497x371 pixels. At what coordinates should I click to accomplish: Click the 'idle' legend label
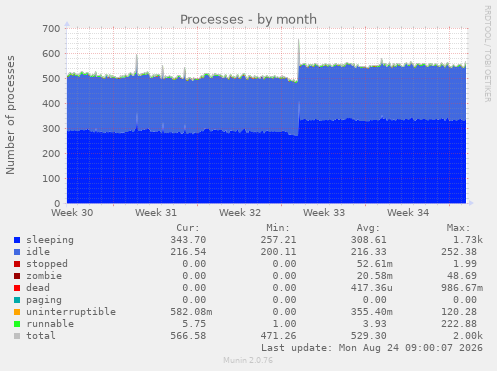pos(38,252)
